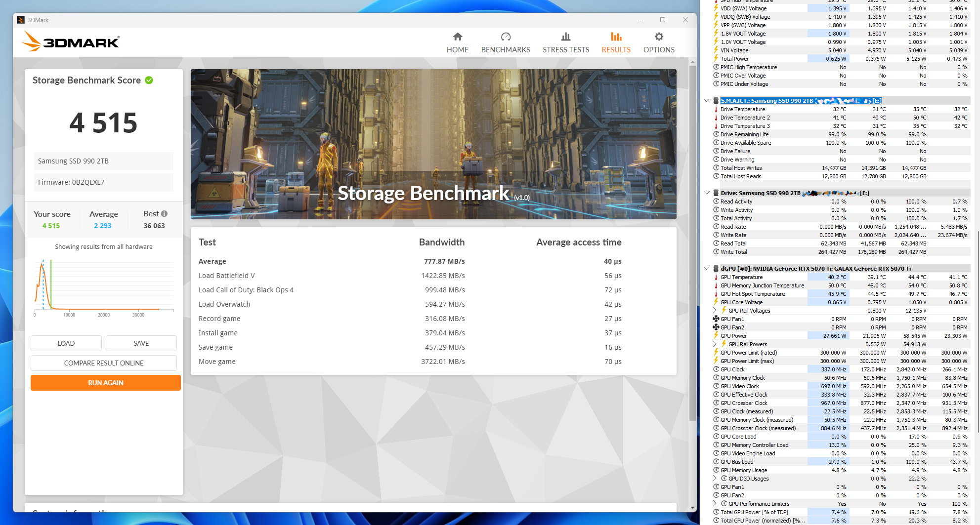Screen dimensions: 980x525
Task: Click the dGPU NVIDIA section chip icon
Action: pyautogui.click(x=716, y=269)
